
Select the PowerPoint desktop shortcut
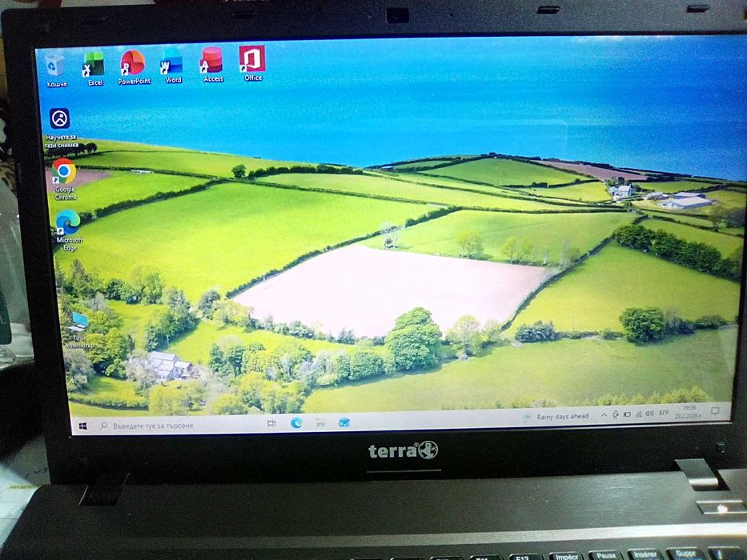(x=134, y=67)
